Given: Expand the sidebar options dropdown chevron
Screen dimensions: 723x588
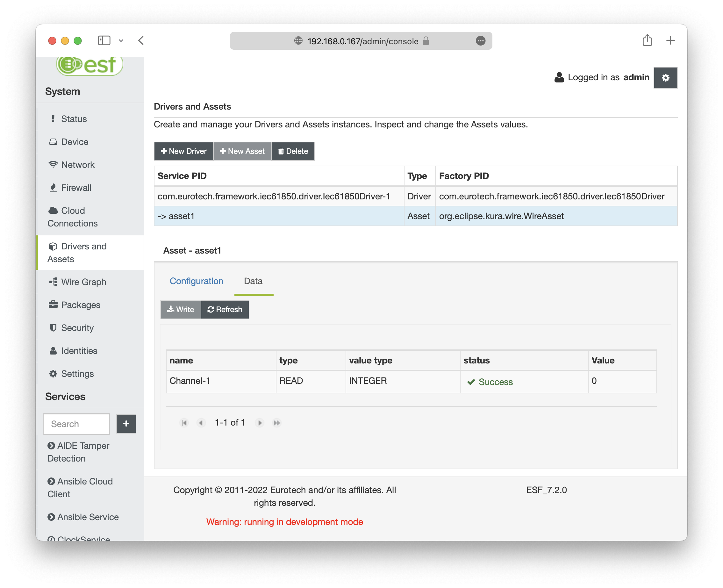Looking at the screenshot, I should tap(121, 41).
